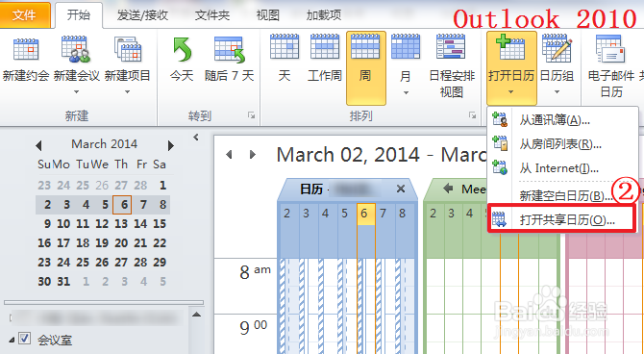Expand Month view dropdown arrow
Viewport: 644px width, 354px height.
[x=406, y=93]
